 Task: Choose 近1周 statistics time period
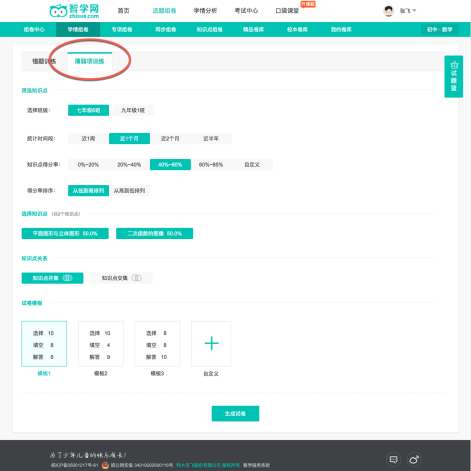click(x=88, y=138)
